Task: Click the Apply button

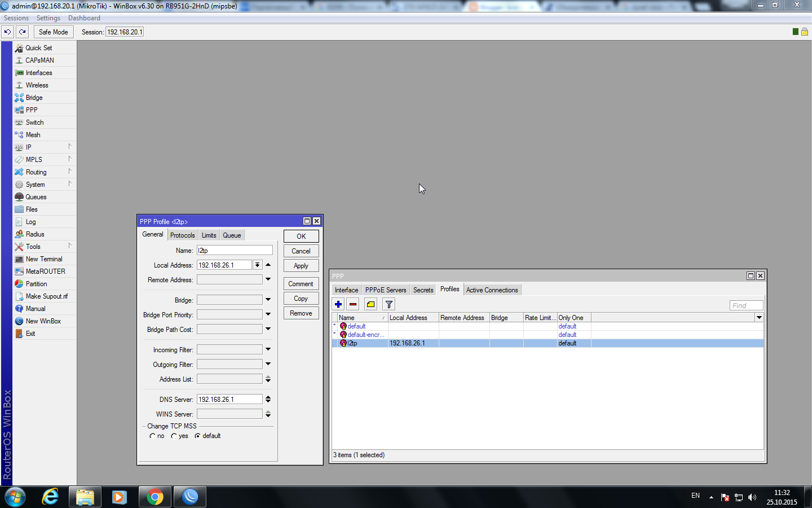Action: pos(301,266)
